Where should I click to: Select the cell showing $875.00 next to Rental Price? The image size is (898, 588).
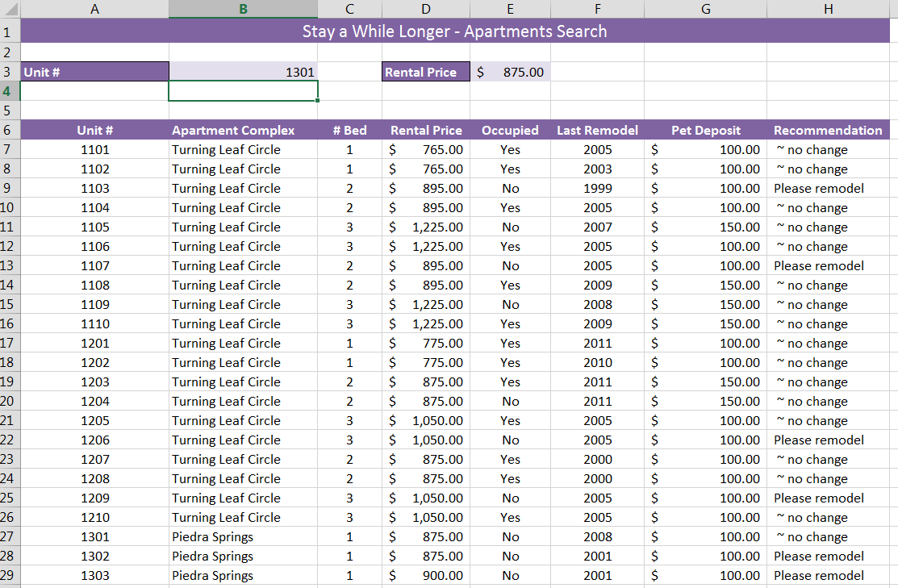[510, 71]
